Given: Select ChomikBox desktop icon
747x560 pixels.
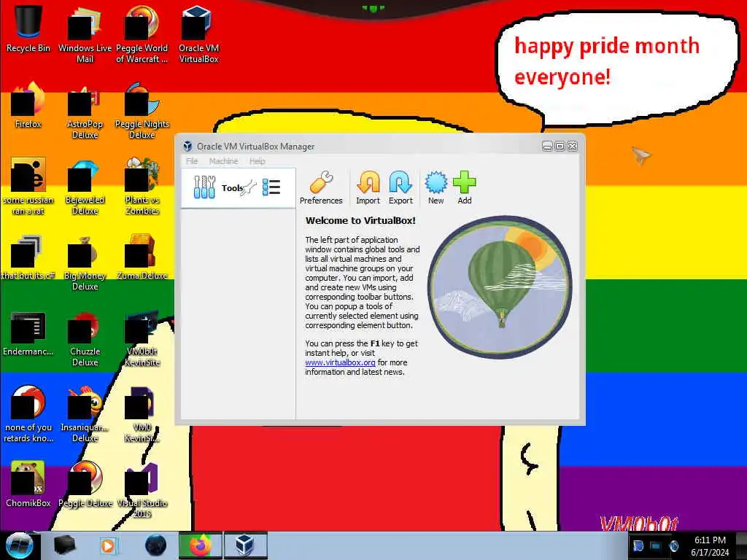Looking at the screenshot, I should pos(28,484).
